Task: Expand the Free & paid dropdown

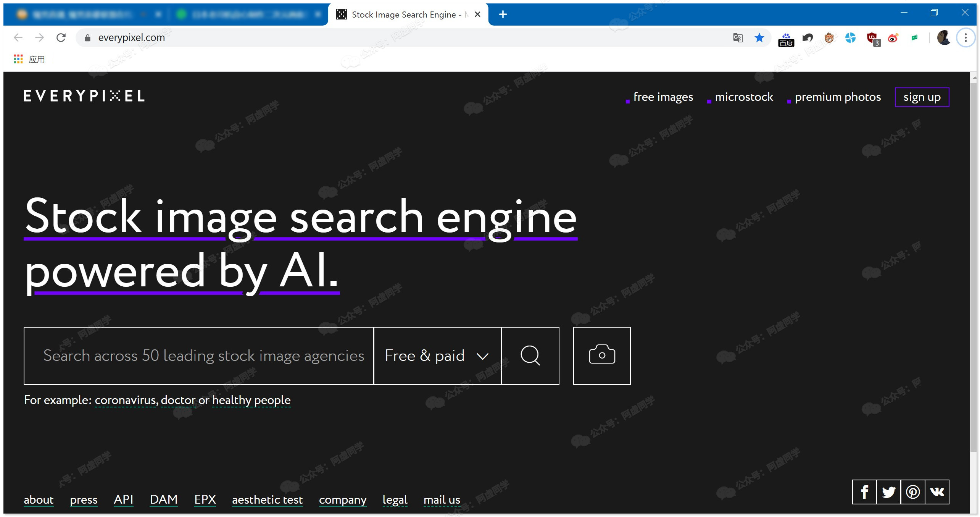Action: (437, 355)
